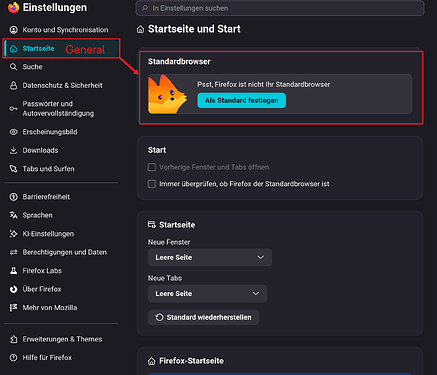Open KI-Einstellungen category

(61, 234)
